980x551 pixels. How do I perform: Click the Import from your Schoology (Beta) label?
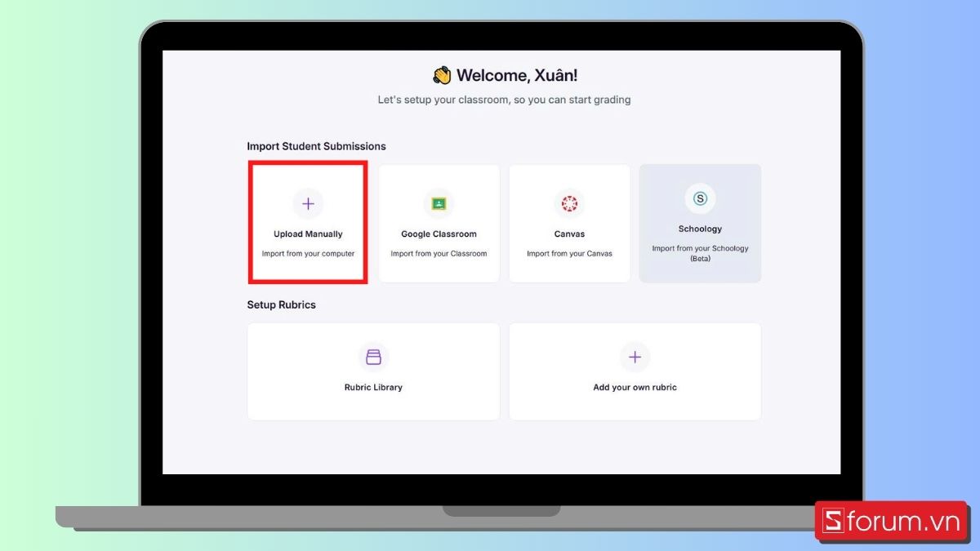pyautogui.click(x=700, y=254)
